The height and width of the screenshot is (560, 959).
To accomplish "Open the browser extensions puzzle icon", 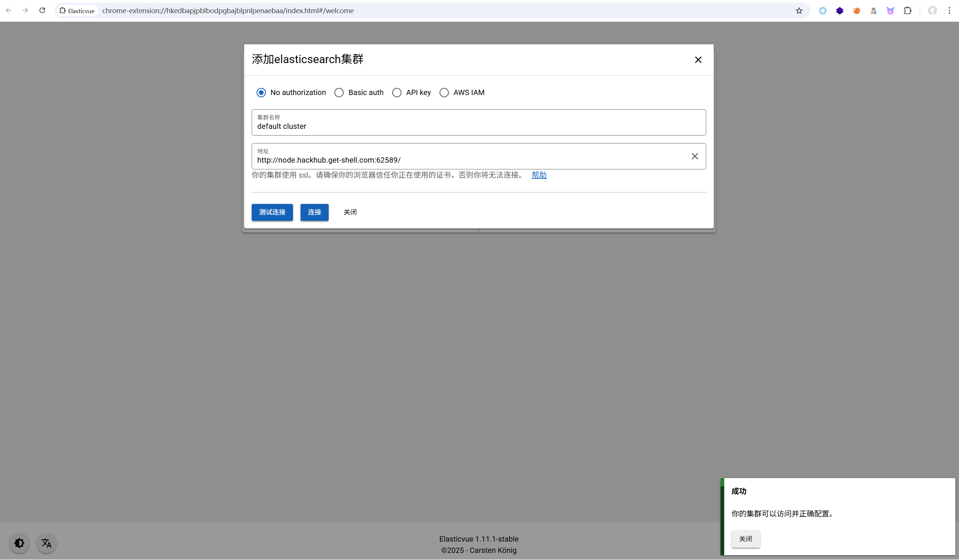I will click(x=908, y=11).
